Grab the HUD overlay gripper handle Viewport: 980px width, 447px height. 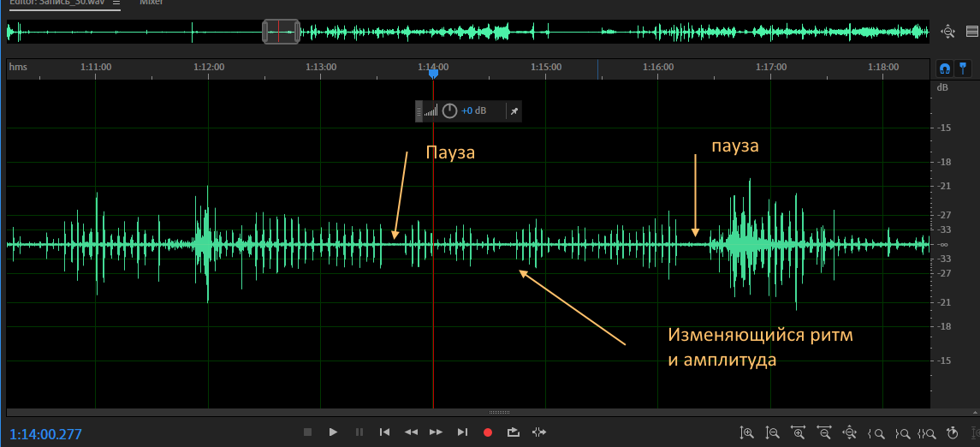point(419,111)
